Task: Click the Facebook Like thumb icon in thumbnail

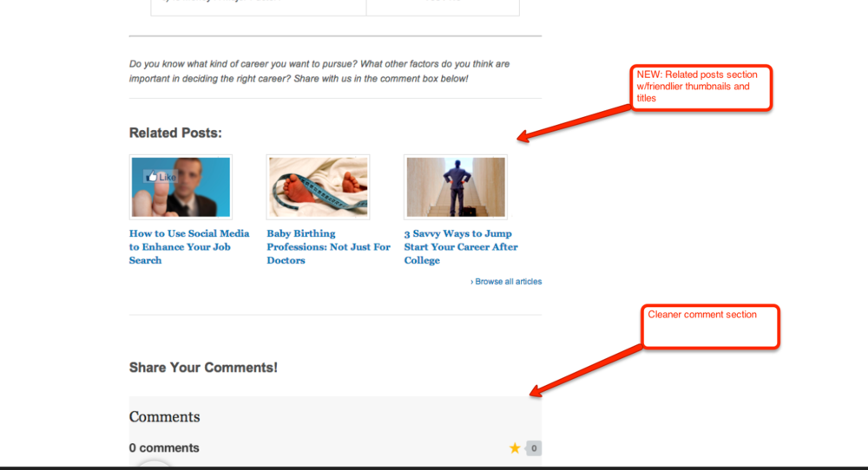Action: (x=153, y=177)
